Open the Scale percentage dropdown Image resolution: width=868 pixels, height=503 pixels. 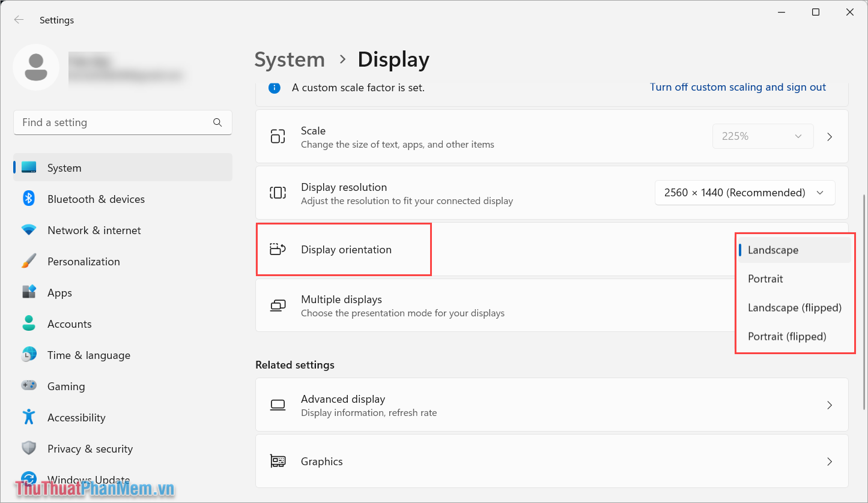(x=762, y=136)
